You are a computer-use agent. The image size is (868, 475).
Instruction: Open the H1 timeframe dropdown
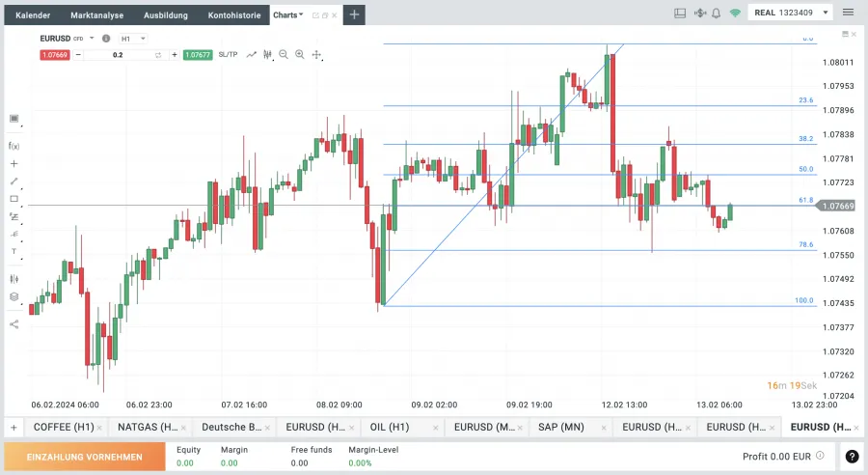click(133, 39)
